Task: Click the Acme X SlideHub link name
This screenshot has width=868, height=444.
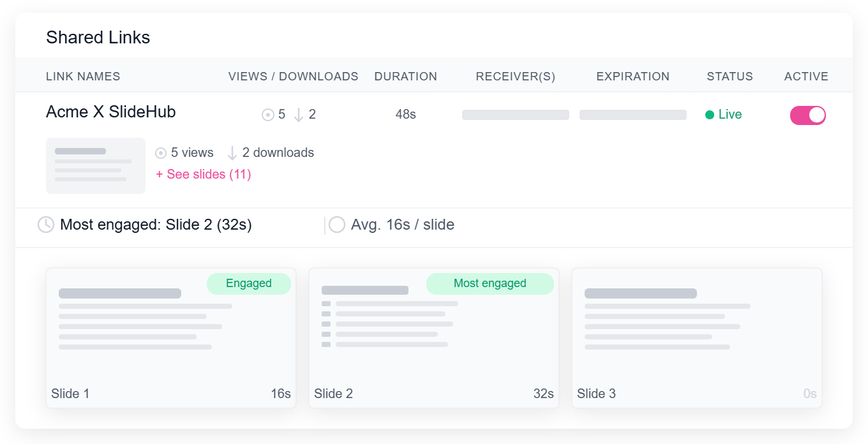Action: pos(111,112)
